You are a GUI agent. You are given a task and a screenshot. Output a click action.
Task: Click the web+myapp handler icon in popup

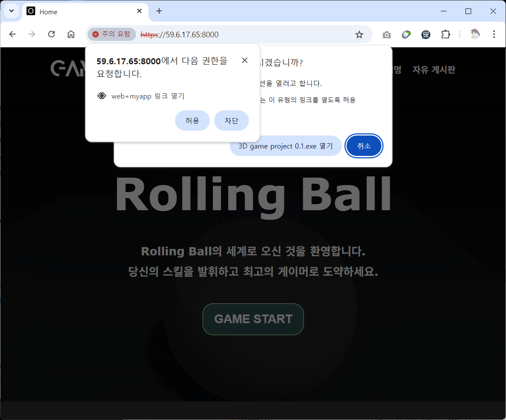pos(102,96)
